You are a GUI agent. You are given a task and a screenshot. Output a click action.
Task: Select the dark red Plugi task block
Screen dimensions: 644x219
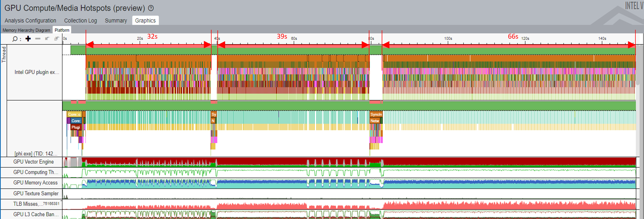76,127
